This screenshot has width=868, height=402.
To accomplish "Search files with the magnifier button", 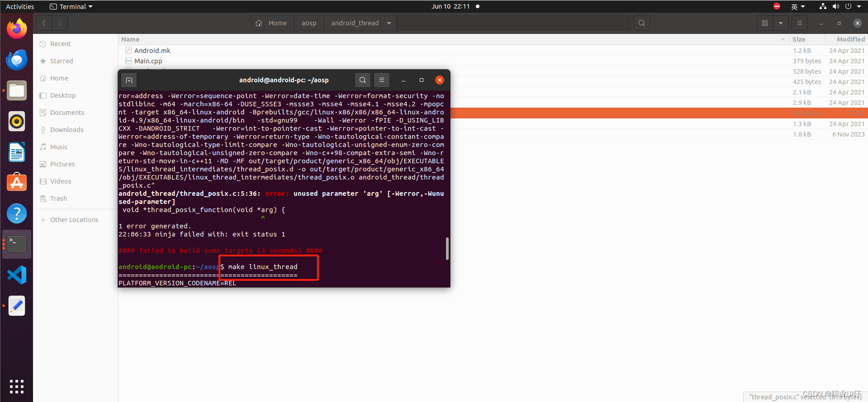I will 641,23.
